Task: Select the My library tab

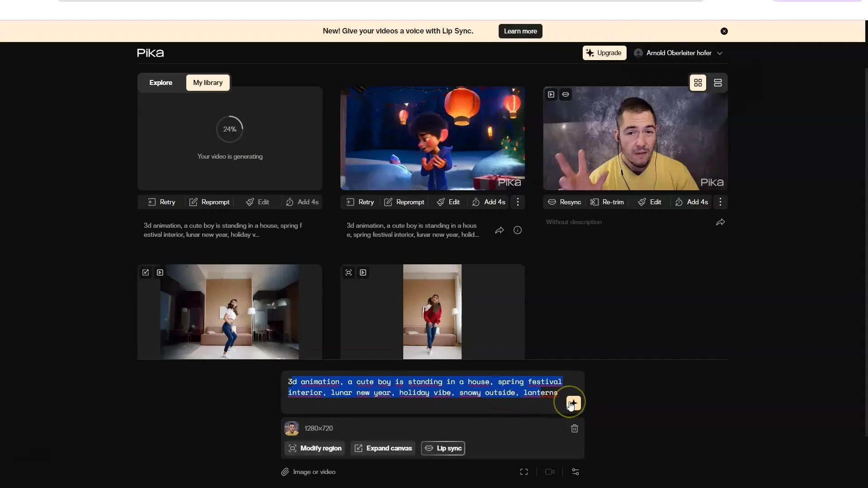Action: coord(208,82)
